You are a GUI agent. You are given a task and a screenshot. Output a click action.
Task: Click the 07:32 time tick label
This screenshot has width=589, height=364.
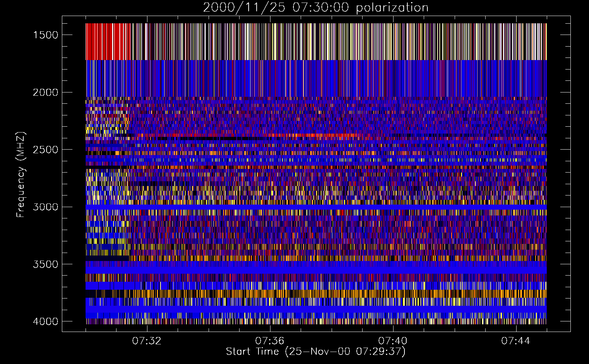pos(147,341)
